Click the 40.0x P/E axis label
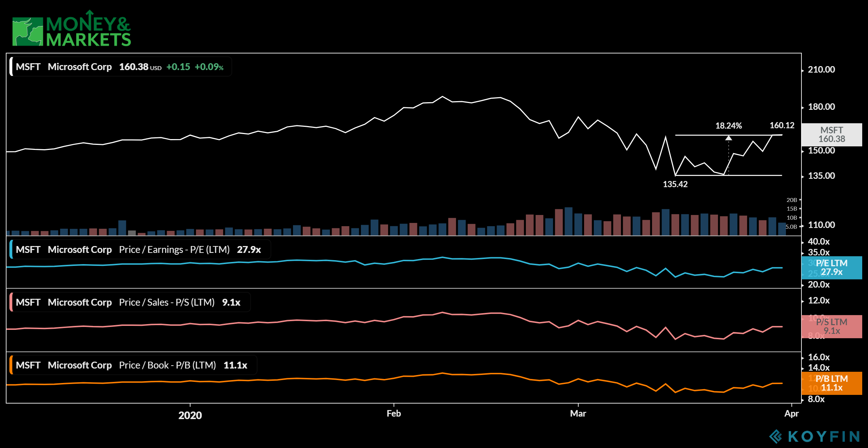The image size is (868, 448). tap(819, 242)
